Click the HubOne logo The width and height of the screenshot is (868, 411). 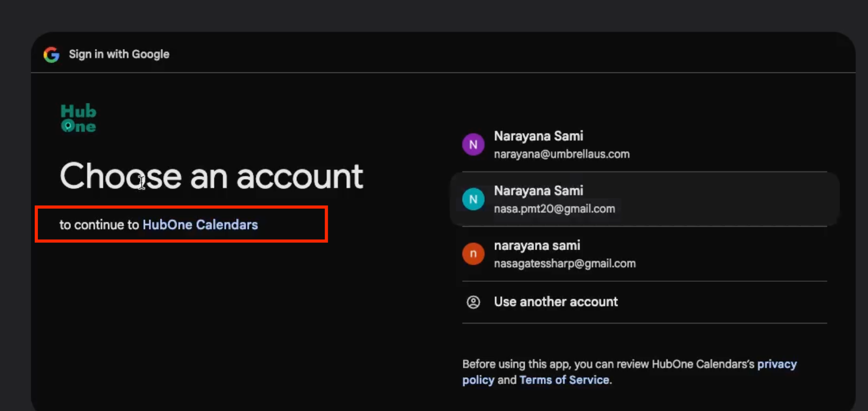click(78, 118)
